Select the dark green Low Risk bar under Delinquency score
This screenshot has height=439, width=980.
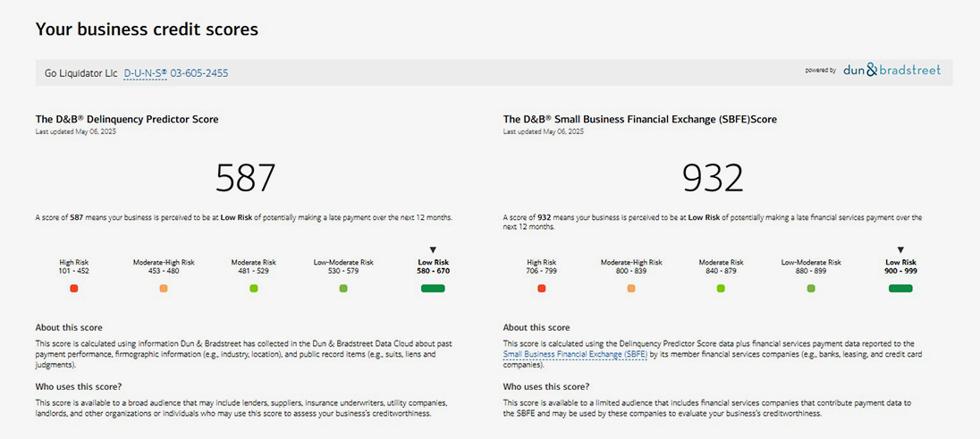[433, 288]
